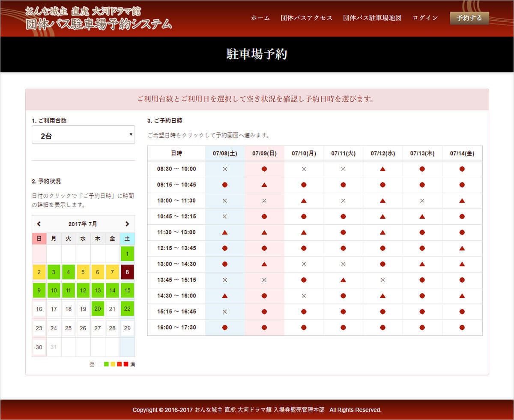This screenshot has width=514, height=420.
Task: Select July 30 in the calendar
Action: 39,347
